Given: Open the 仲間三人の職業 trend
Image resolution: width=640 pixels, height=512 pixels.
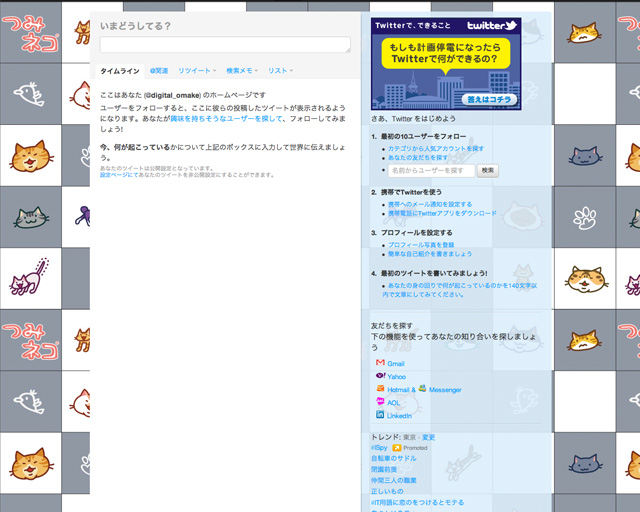Looking at the screenshot, I should (393, 480).
